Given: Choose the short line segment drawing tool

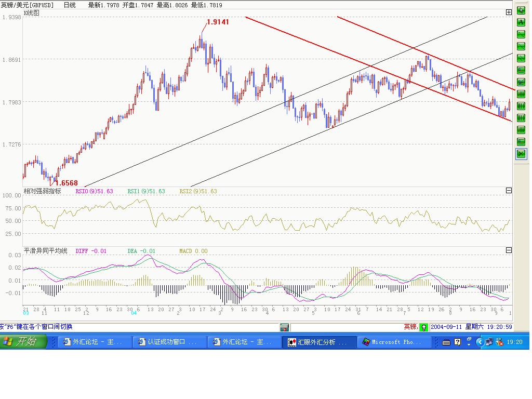Looking at the screenshot, I should coord(521,34).
